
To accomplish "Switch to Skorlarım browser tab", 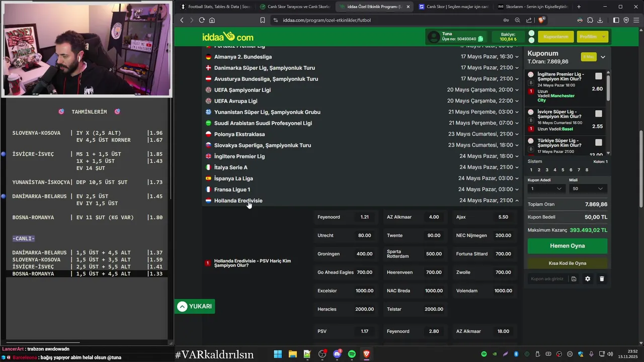I will pyautogui.click(x=533, y=7).
